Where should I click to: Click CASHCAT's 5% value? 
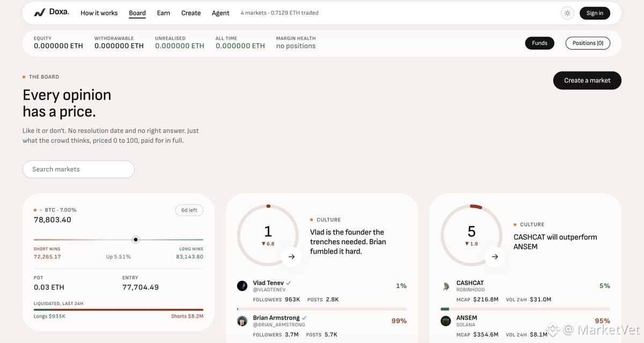click(605, 286)
